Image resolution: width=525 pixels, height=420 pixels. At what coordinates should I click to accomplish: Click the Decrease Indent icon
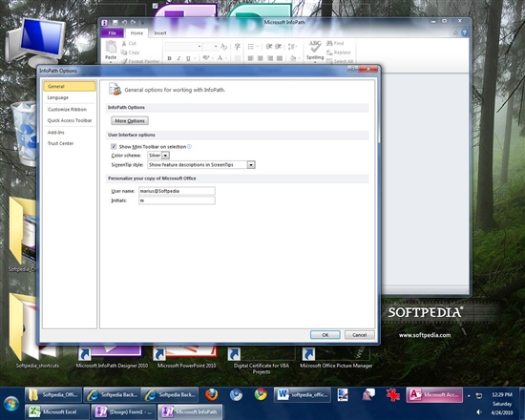[269, 47]
